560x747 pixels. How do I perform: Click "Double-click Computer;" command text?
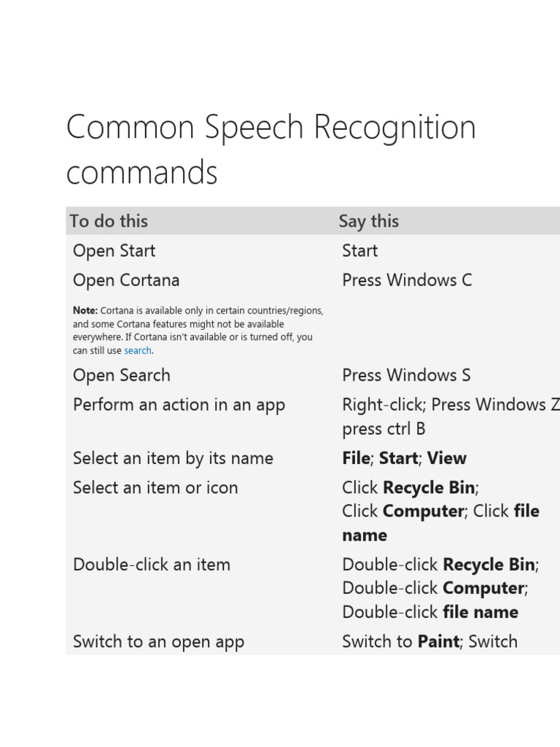pos(435,588)
